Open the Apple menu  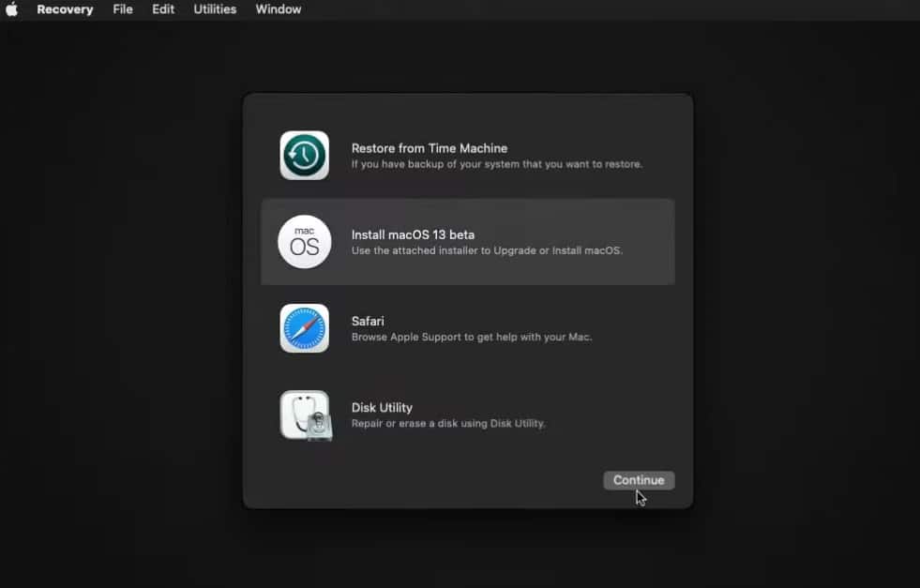pyautogui.click(x=12, y=9)
